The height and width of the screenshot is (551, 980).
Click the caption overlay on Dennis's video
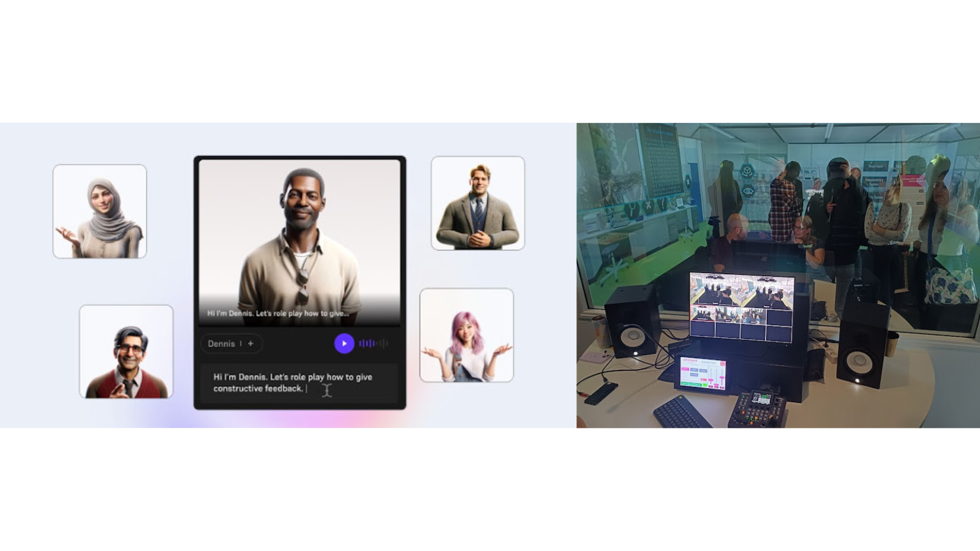click(279, 312)
